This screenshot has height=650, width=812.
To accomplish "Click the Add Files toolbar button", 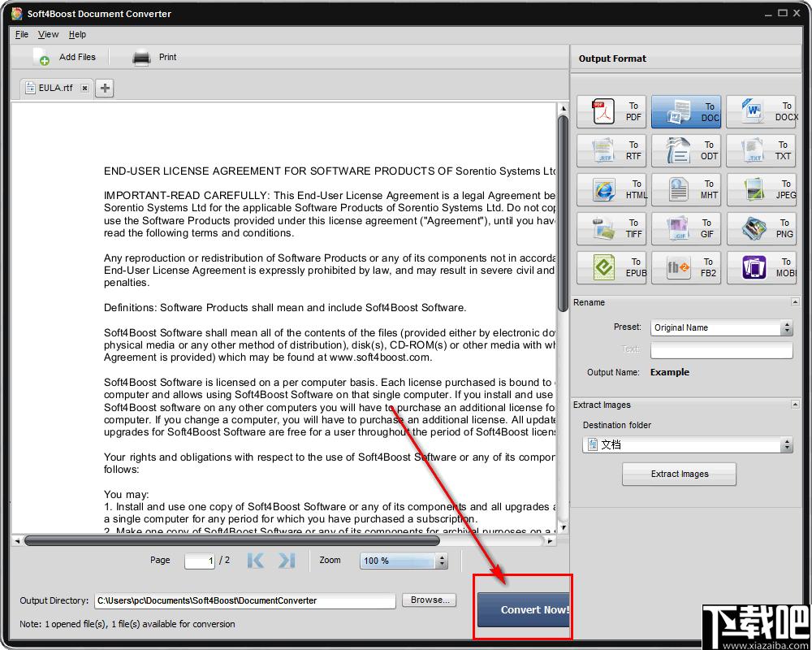I will (64, 57).
